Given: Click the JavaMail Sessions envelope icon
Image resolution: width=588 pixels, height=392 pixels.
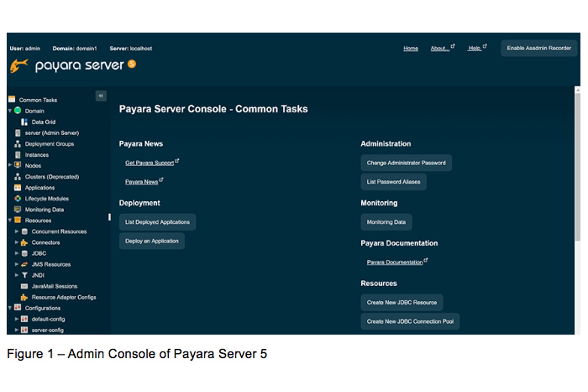Looking at the screenshot, I should tap(24, 286).
